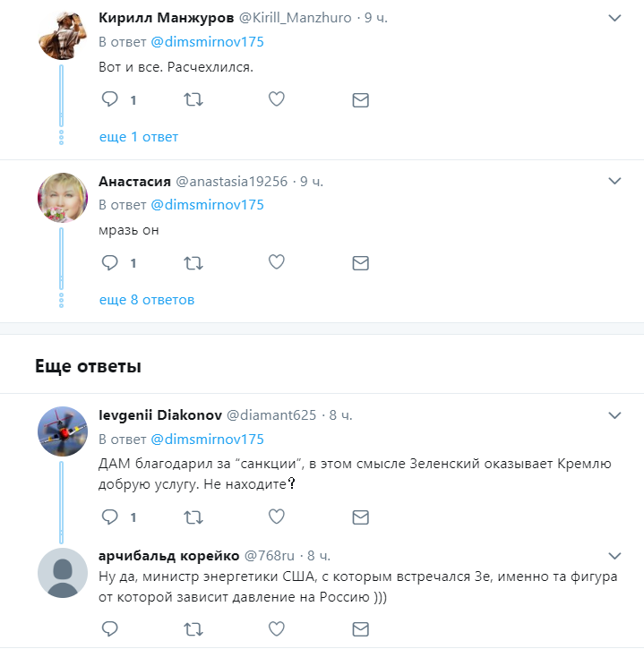Like the tweet by Кирилл Манжуров
The height and width of the screenshot is (649, 644).
coord(277,99)
